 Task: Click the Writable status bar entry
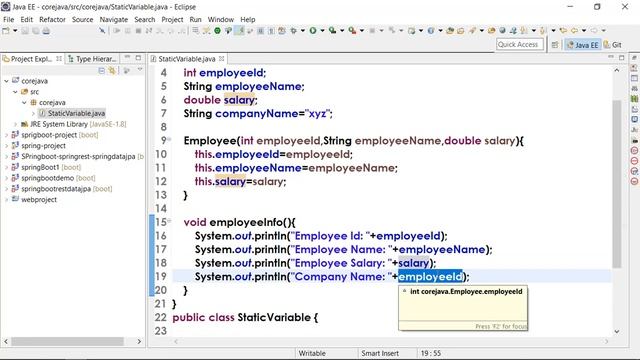pyautogui.click(x=312, y=353)
